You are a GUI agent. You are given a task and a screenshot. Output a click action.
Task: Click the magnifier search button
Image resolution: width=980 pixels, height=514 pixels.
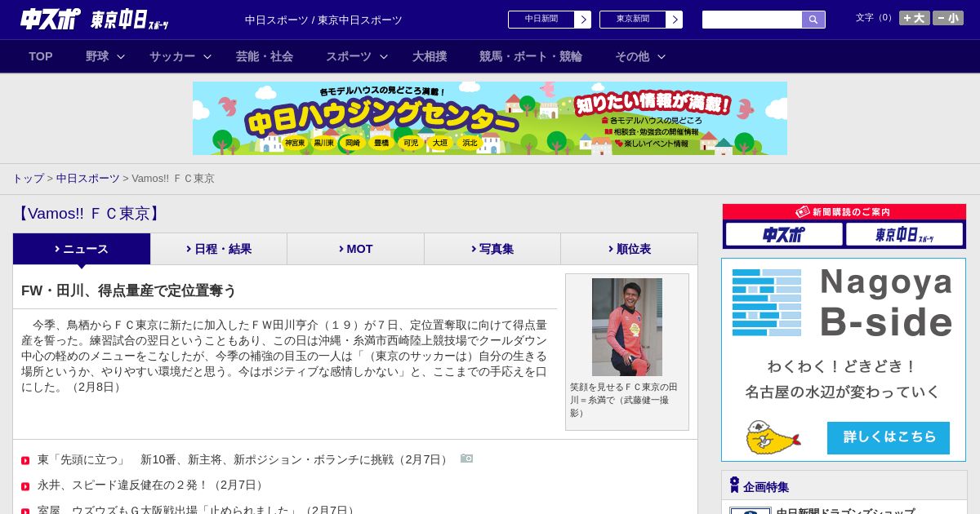click(813, 20)
